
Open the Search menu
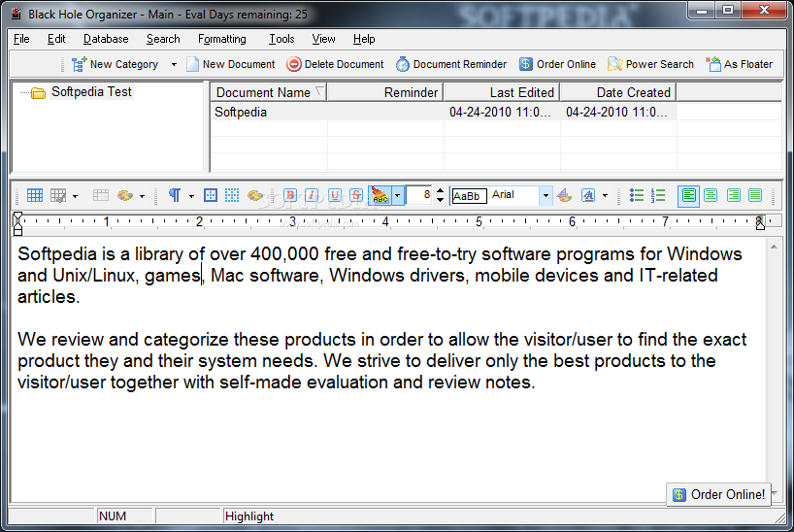[163, 39]
